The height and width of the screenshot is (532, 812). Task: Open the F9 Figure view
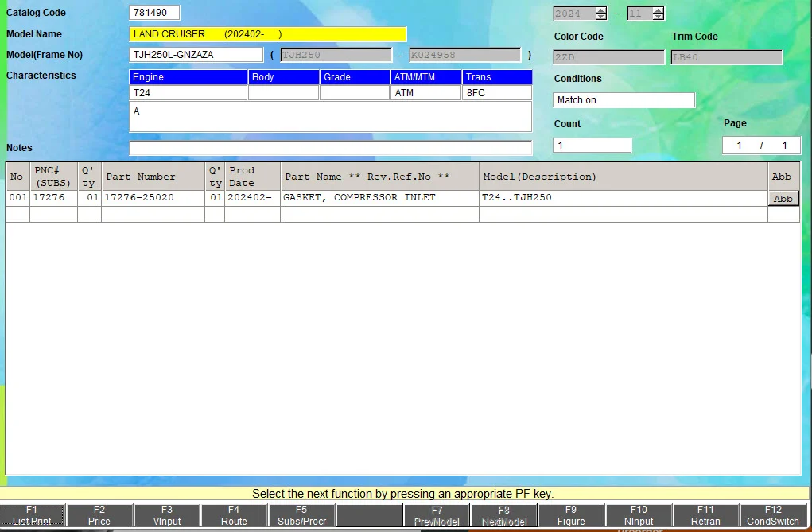571,515
